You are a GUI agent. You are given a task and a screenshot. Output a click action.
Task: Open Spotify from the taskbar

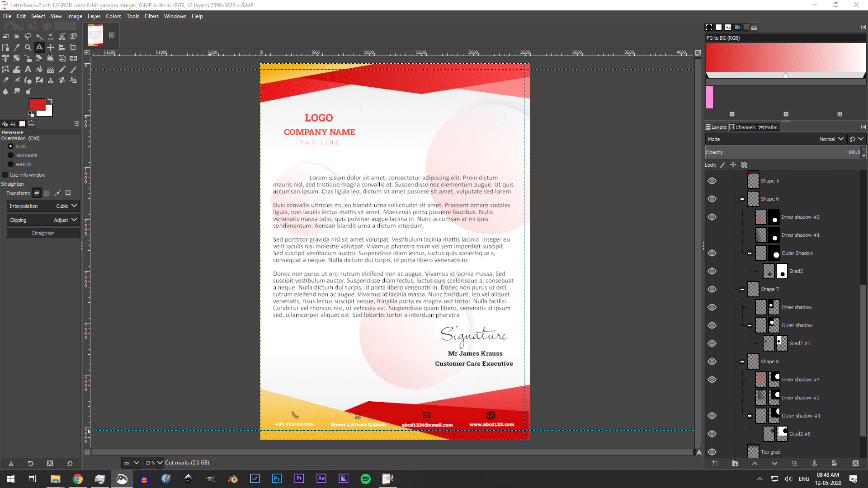[365, 479]
